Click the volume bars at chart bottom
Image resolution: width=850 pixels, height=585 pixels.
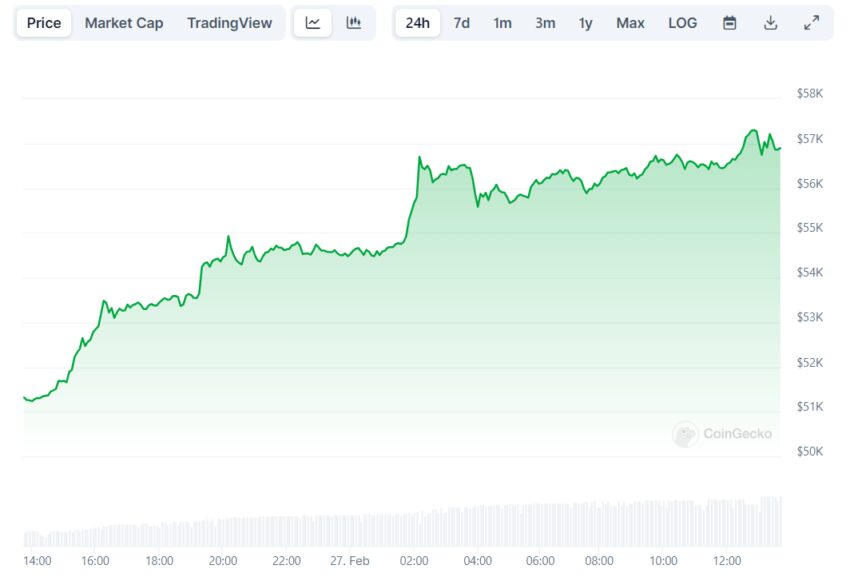tap(400, 528)
